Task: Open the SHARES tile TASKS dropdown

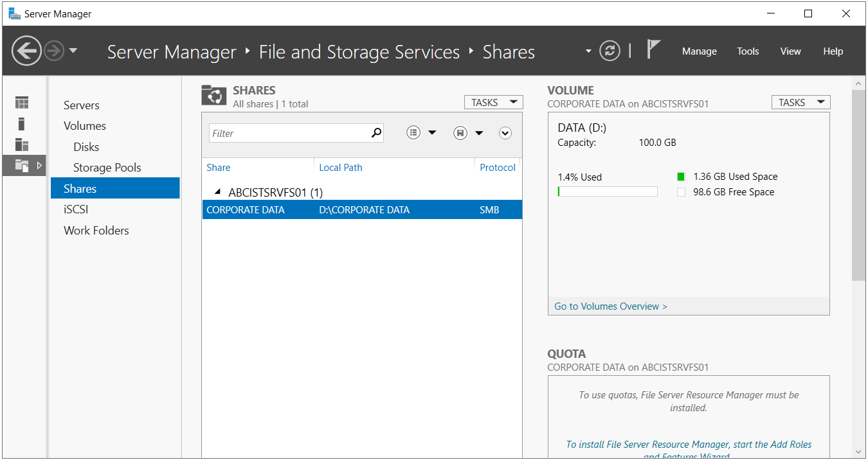Action: (494, 102)
